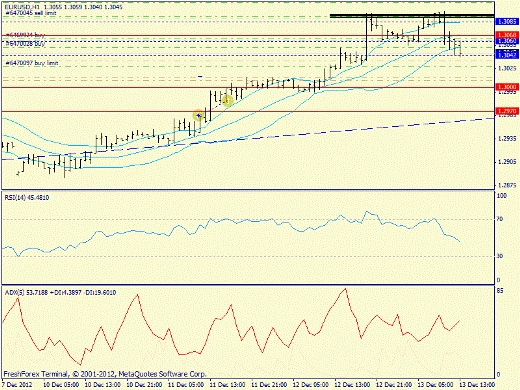
Task: Click the 10 Dec 13:00 time axis label
Action: pyautogui.click(x=103, y=385)
